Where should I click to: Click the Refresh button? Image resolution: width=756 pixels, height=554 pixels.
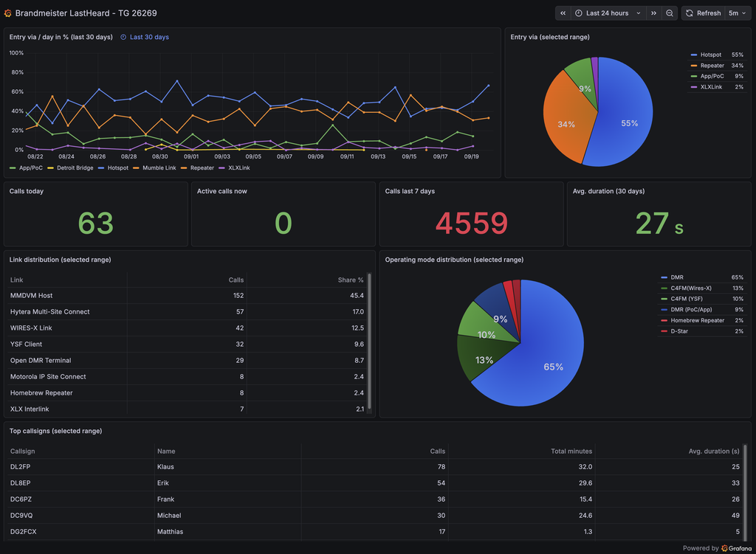click(x=704, y=13)
